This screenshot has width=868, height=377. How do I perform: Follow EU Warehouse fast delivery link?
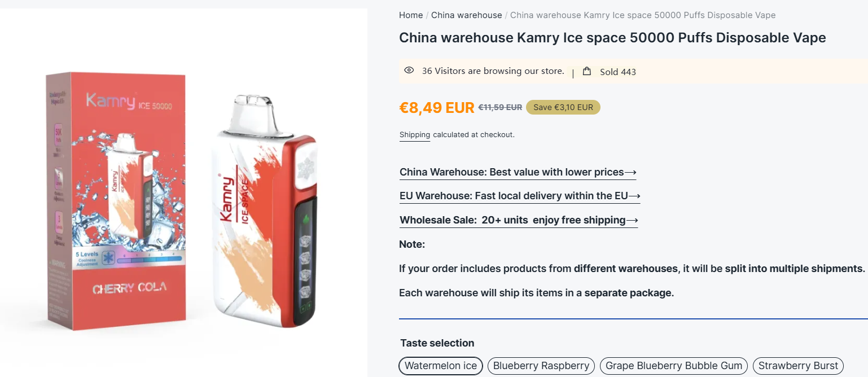tap(520, 196)
